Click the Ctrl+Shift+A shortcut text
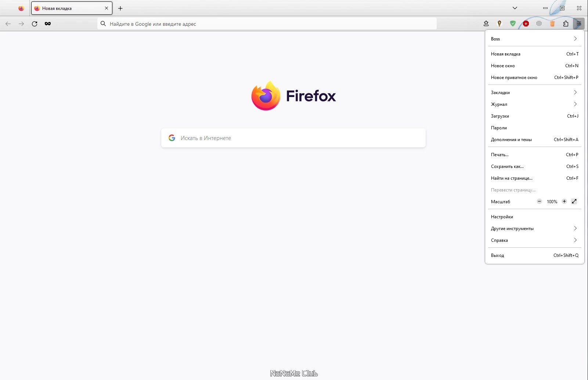The image size is (588, 380). coord(566,140)
